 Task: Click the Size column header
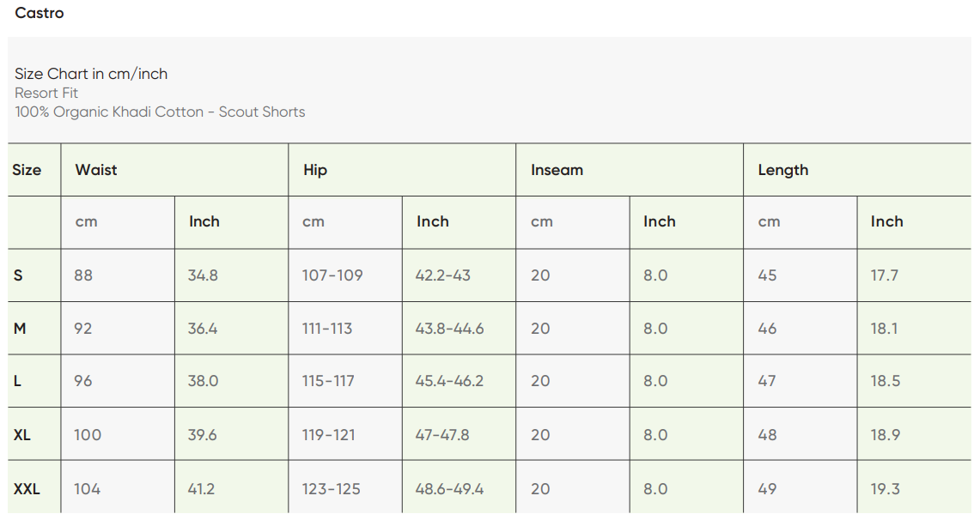27,170
